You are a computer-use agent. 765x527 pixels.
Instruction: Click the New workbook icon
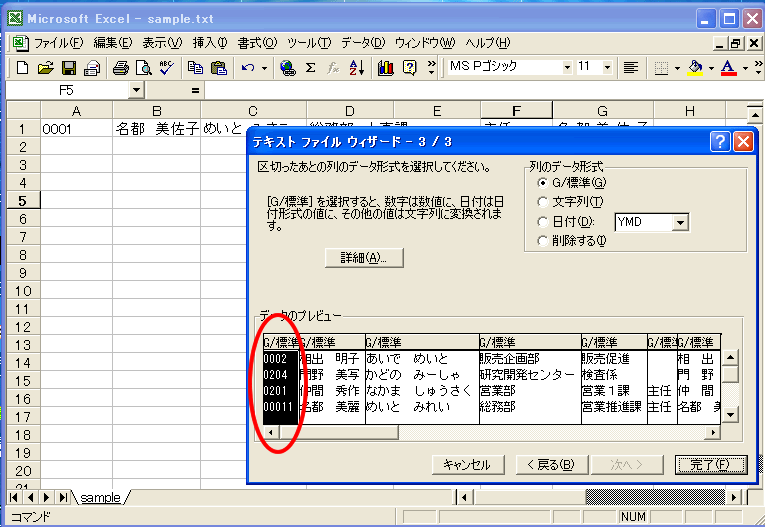[22, 68]
